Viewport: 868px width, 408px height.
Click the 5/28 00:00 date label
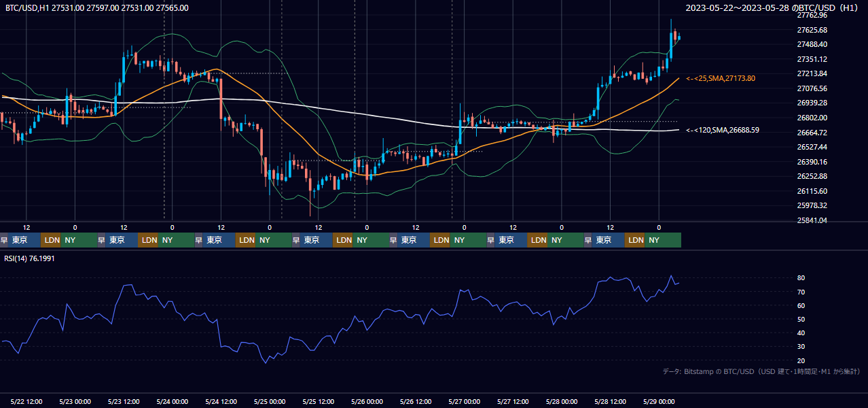562,401
